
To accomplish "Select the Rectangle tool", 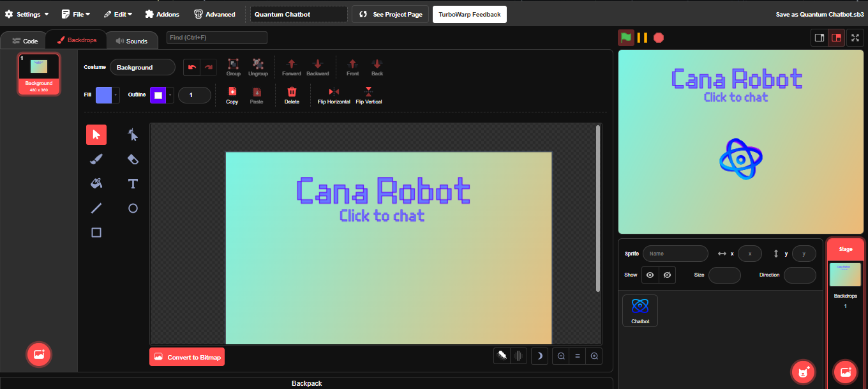I will 96,233.
